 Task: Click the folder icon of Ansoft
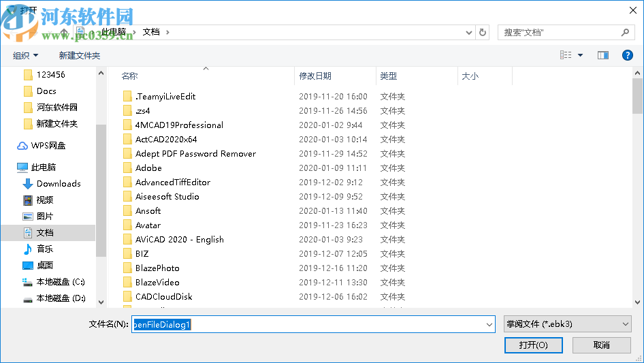(x=127, y=211)
